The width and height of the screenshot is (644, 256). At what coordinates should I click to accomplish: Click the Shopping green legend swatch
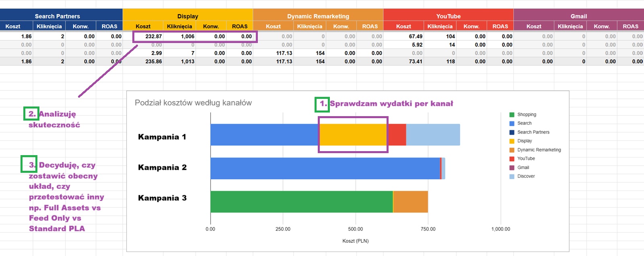[512, 115]
